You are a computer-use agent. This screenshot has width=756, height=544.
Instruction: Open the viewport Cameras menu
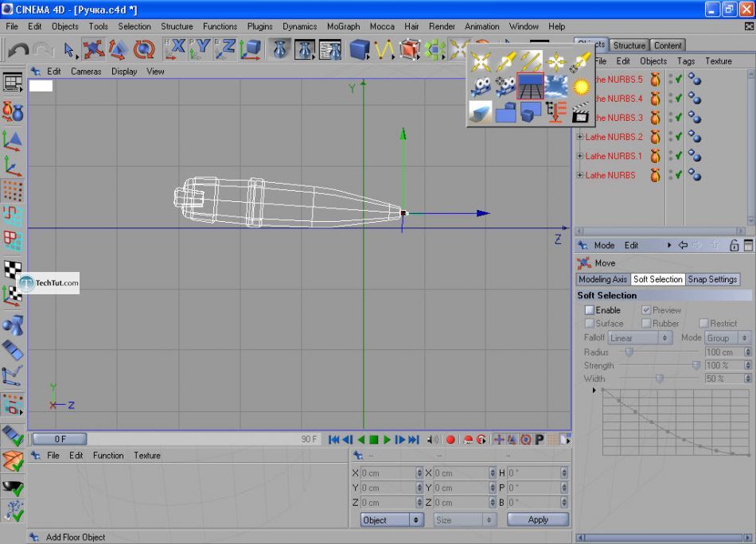click(86, 72)
